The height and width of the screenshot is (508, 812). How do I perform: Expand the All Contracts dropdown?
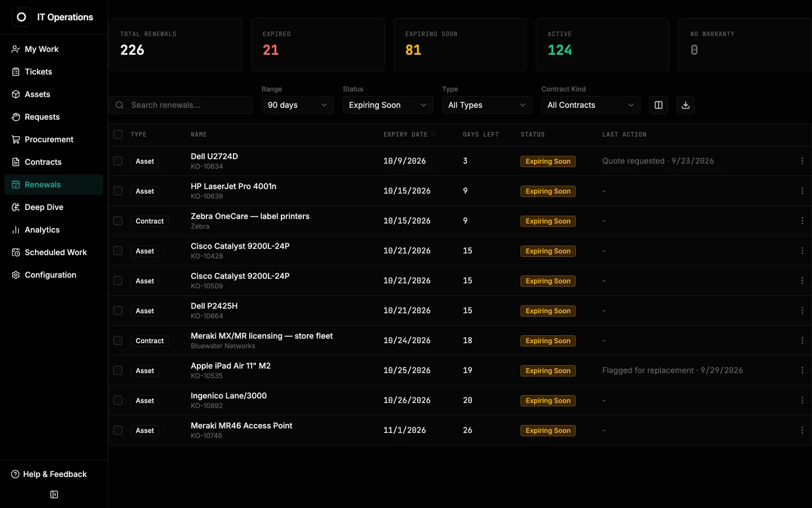[x=591, y=105]
